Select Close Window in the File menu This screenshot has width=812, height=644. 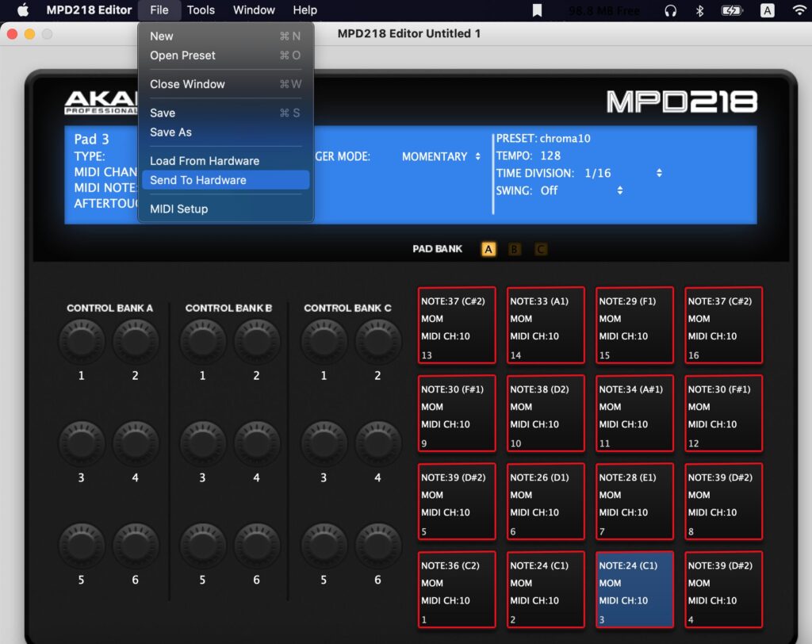[x=225, y=84]
